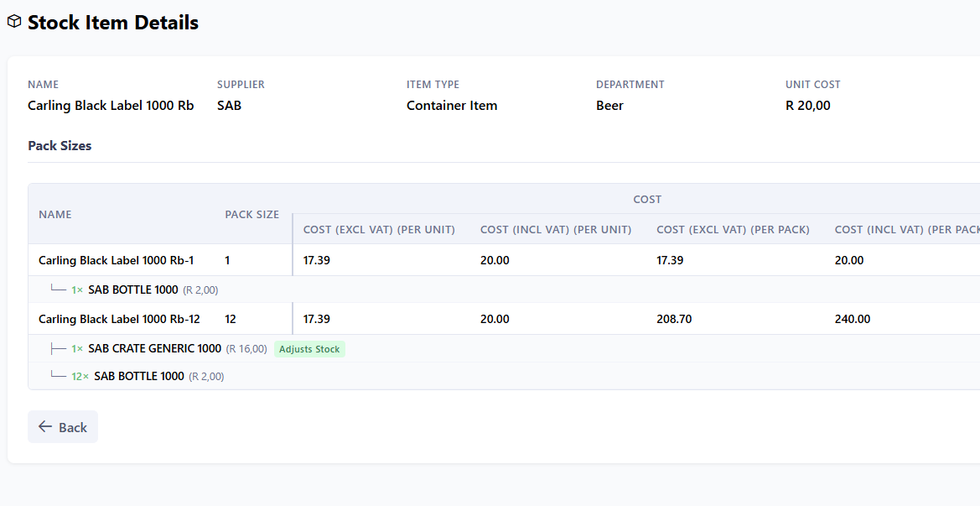
Task: Go back using the Back button
Action: 63,426
